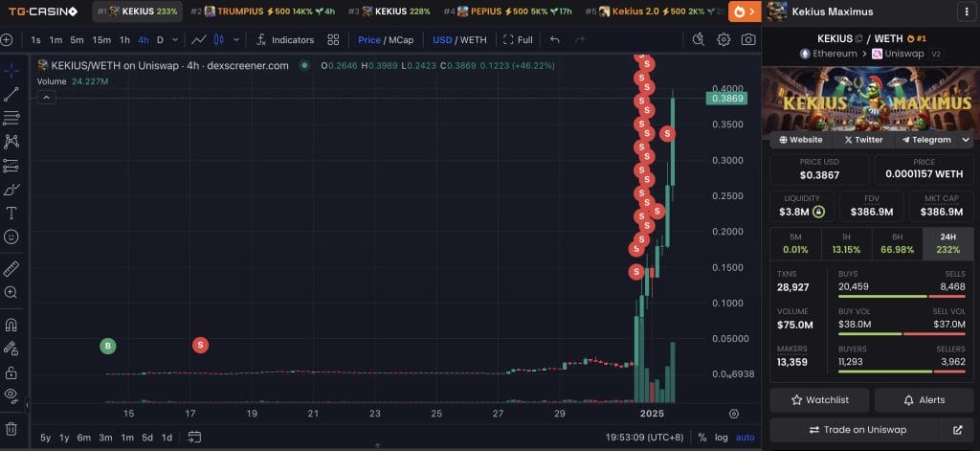Open the token Website link
Viewport: 980px width, 451px height.
801,140
